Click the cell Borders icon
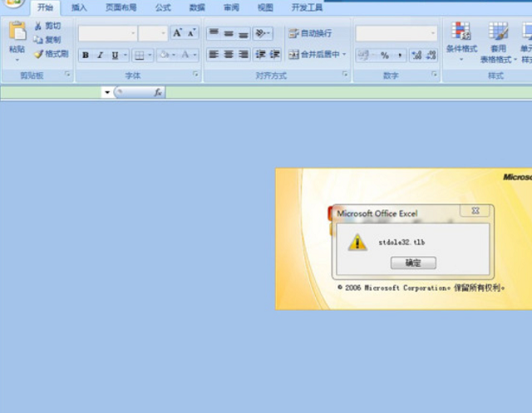This screenshot has width=532, height=413. pos(139,55)
